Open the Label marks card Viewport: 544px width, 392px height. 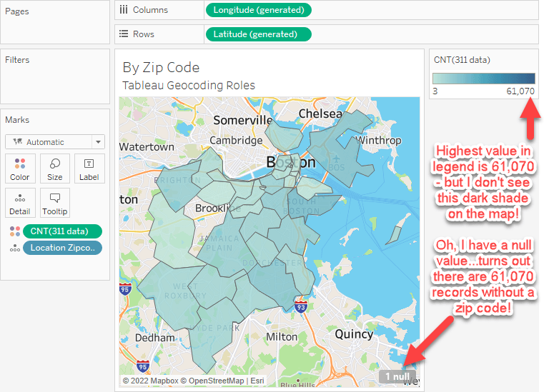tap(89, 169)
